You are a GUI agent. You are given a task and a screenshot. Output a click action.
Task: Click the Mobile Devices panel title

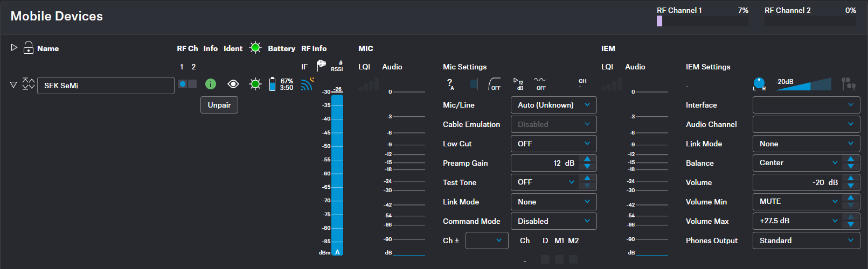(57, 16)
